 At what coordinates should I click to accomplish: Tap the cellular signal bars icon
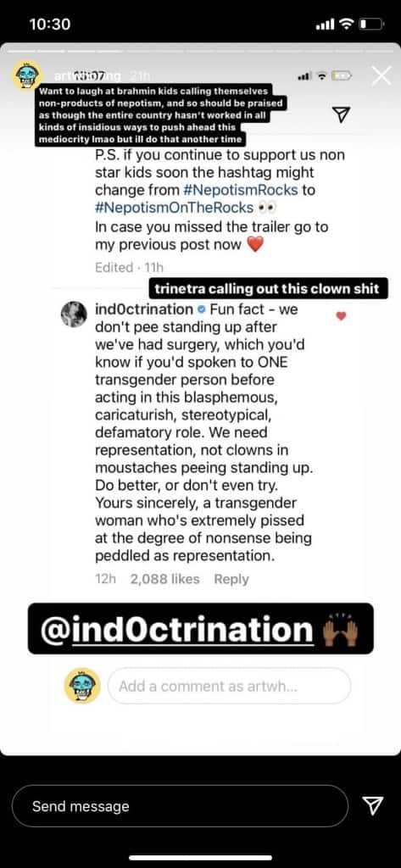click(325, 25)
